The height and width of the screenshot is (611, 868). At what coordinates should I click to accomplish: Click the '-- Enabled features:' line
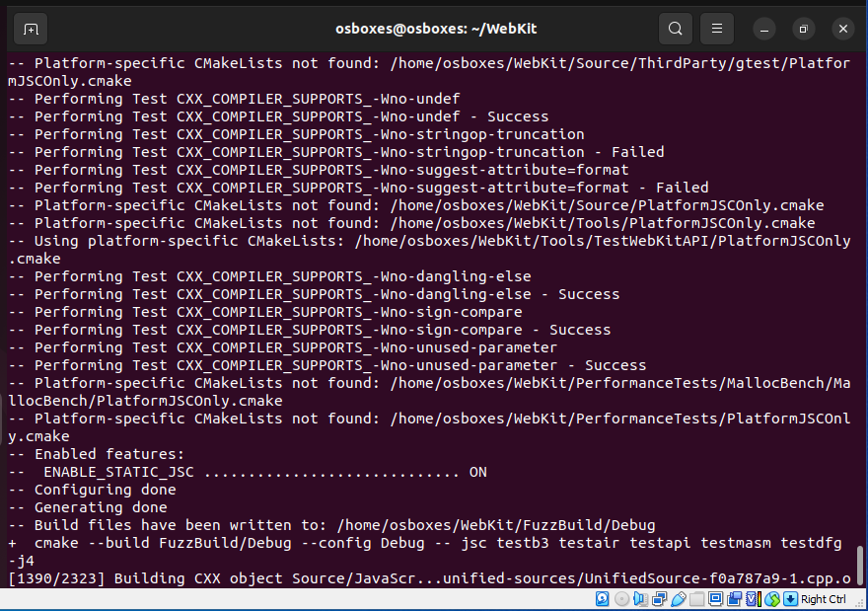(x=97, y=454)
